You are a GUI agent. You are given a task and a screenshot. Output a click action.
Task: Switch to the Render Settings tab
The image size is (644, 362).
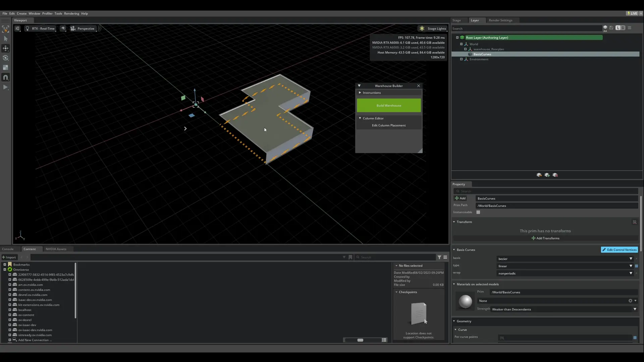[x=500, y=20]
